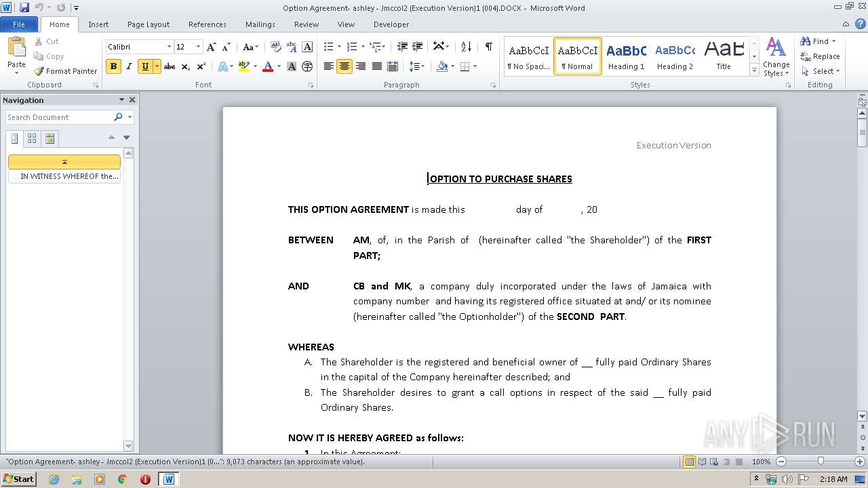Browse headings in Navigation pane
This screenshot has height=488, width=868.
coord(15,138)
